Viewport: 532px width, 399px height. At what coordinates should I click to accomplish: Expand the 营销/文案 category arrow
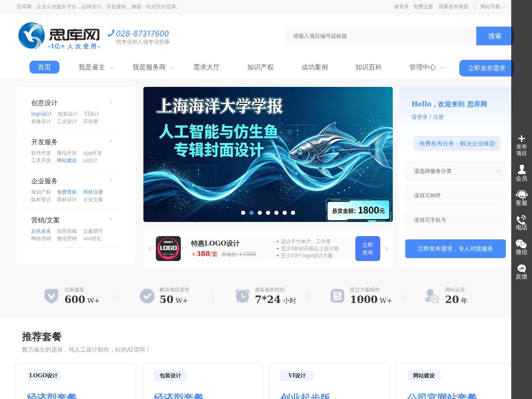click(111, 219)
